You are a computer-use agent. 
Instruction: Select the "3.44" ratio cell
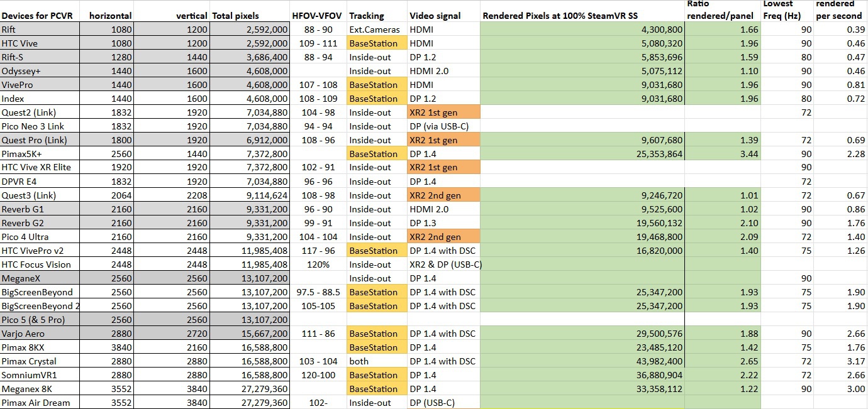point(722,154)
